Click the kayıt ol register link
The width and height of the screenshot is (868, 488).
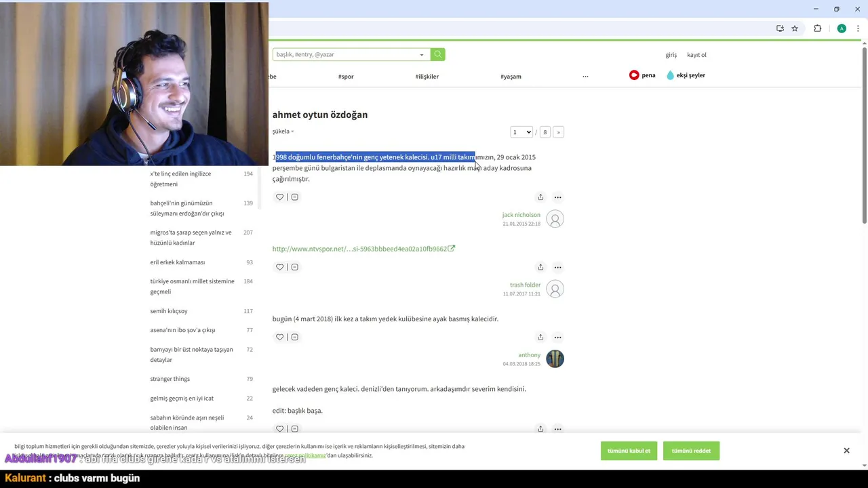pyautogui.click(x=696, y=55)
